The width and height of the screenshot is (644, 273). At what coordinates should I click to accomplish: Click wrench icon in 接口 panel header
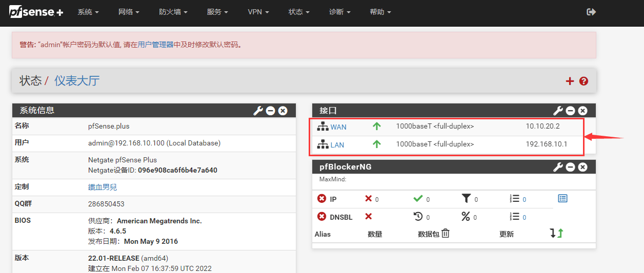pos(558,111)
